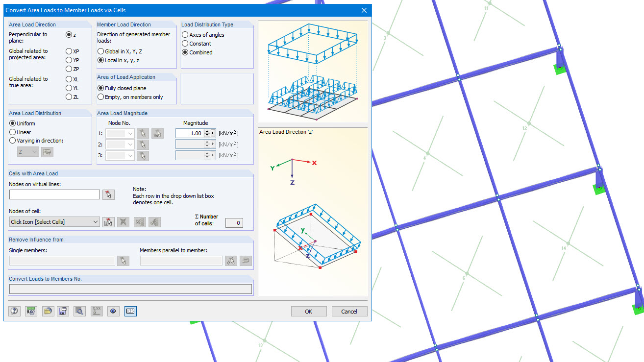Select cells graphically using pick icon

[108, 222]
